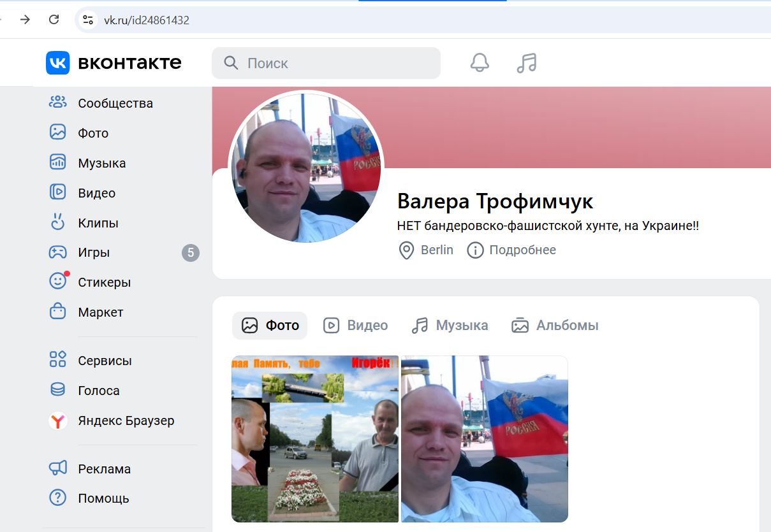
Task: Click the Музыка sidebar icon
Action: (58, 162)
